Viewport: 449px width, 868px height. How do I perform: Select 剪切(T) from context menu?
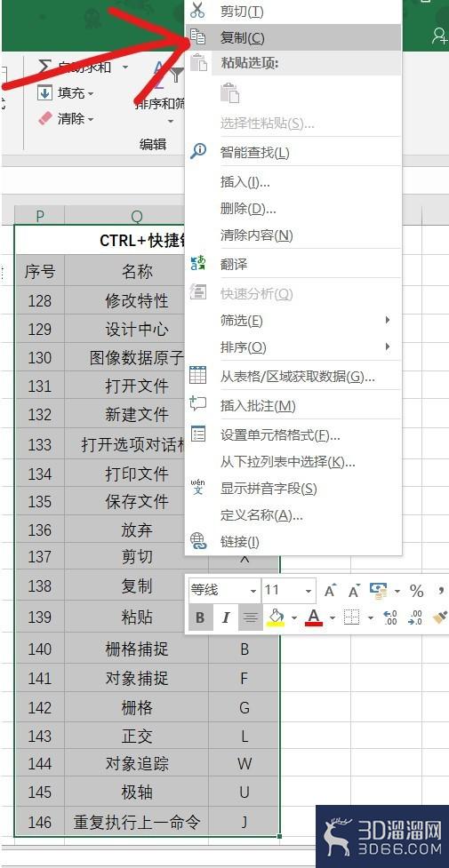click(293, 11)
